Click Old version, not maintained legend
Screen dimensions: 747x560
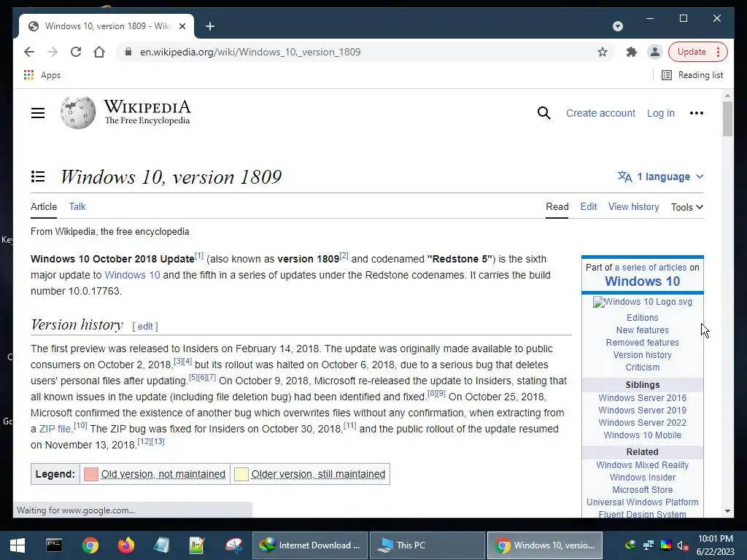click(x=163, y=474)
